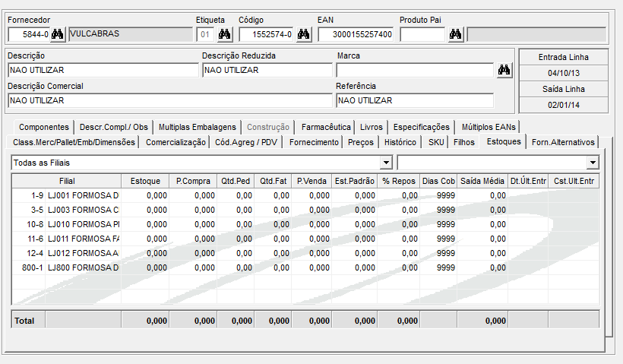Click the Fornecedor code field 5844-0
The height and width of the screenshot is (364, 623).
click(x=29, y=34)
